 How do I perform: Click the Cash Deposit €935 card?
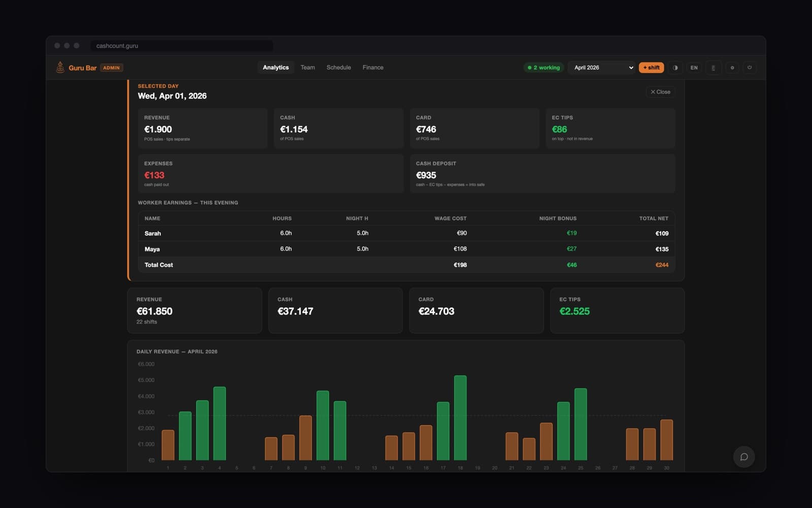coord(543,173)
